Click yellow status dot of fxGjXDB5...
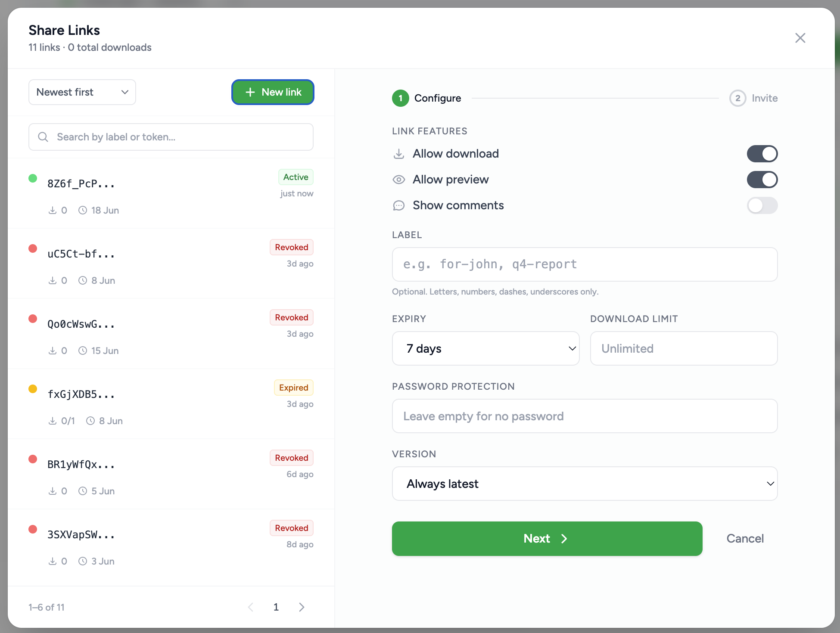 click(x=33, y=389)
